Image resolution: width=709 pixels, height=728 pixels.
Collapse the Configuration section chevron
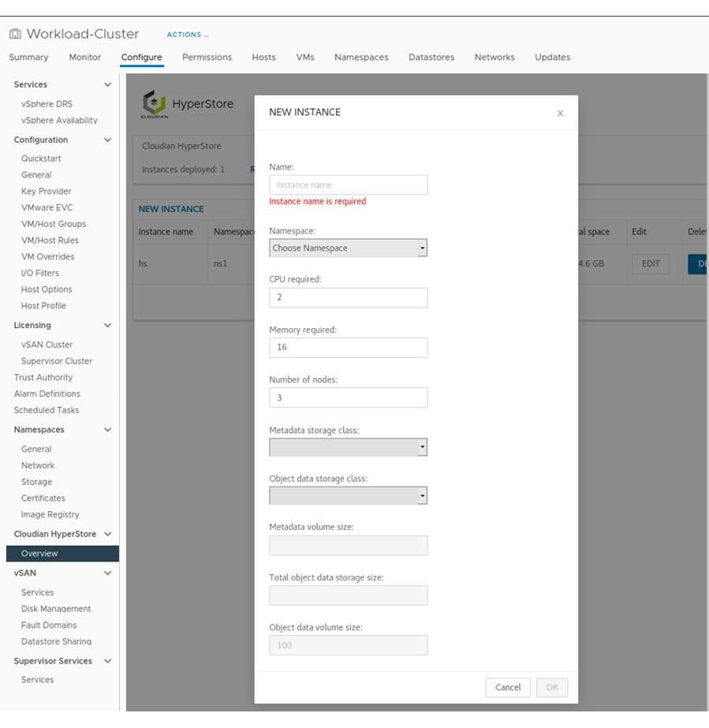pos(108,140)
